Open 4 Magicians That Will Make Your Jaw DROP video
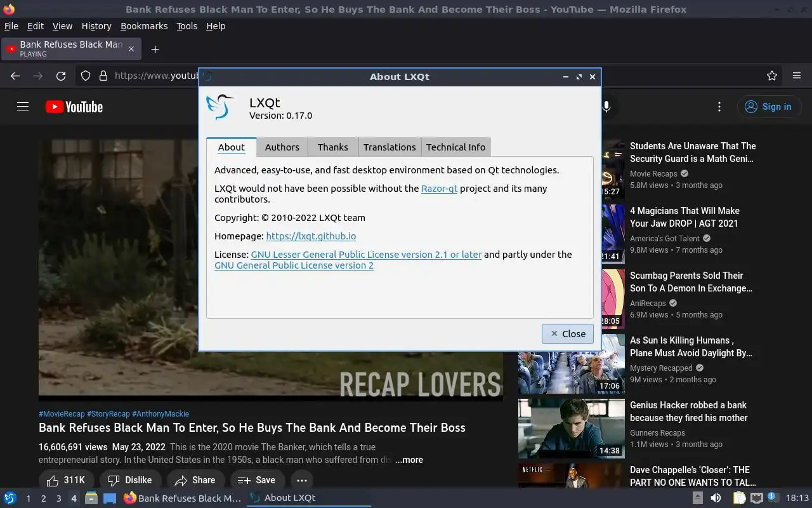The image size is (812, 508). pyautogui.click(x=684, y=217)
